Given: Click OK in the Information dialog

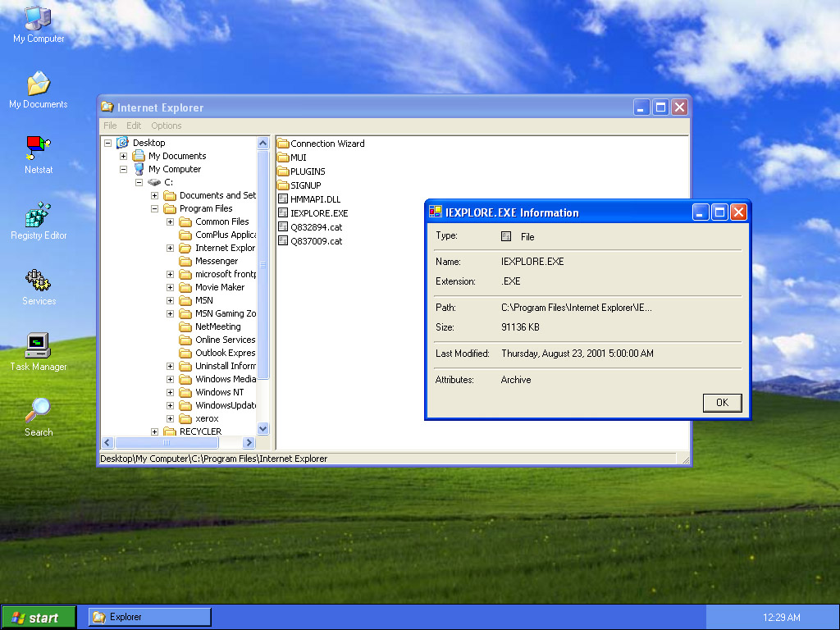Looking at the screenshot, I should pos(722,402).
